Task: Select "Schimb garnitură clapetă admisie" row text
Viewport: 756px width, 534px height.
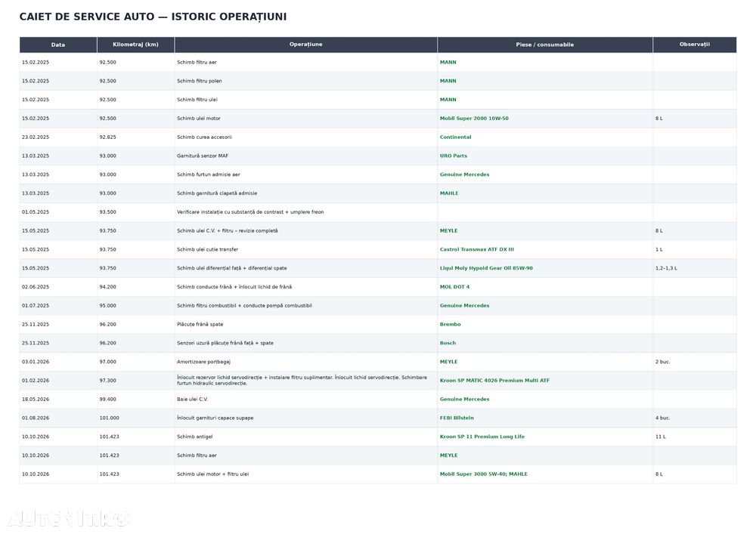Action: tap(217, 193)
